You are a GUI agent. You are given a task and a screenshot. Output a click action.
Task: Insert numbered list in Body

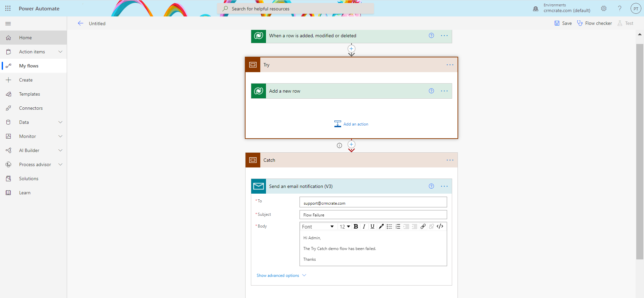398,227
